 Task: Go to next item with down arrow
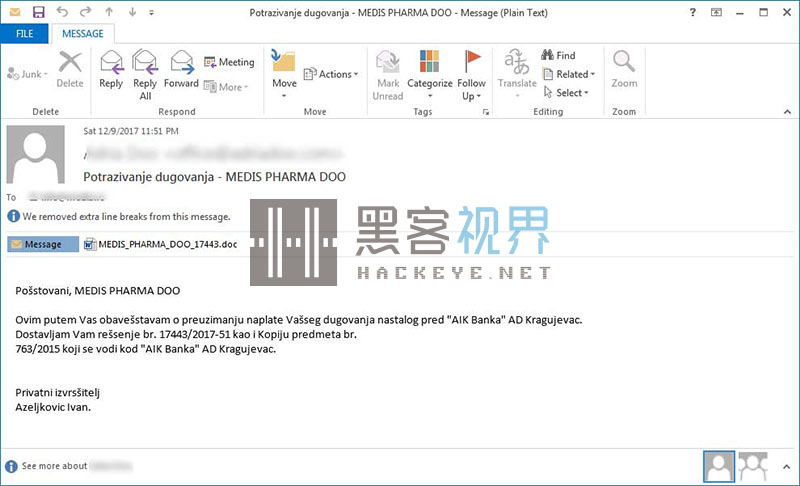pos(132,12)
